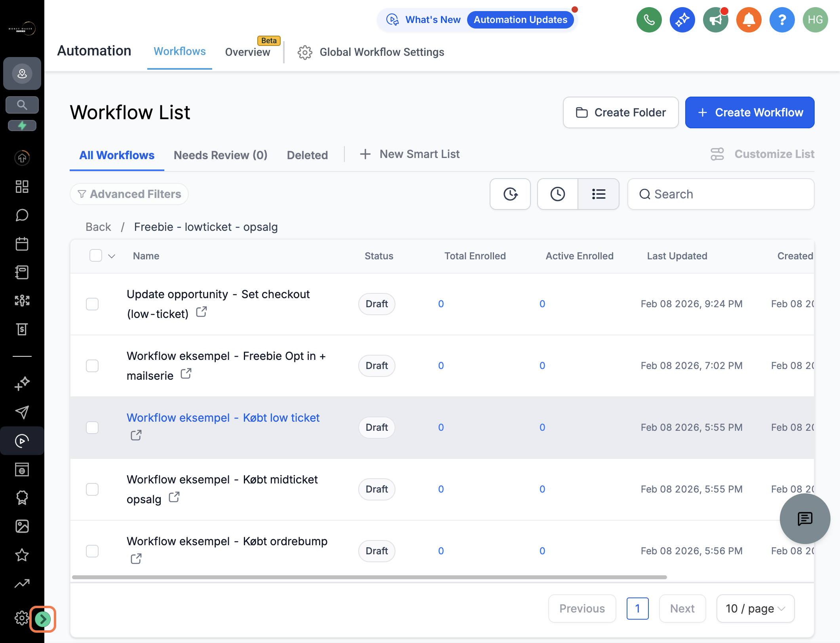
Task: Click the Create Folder button
Action: point(621,112)
